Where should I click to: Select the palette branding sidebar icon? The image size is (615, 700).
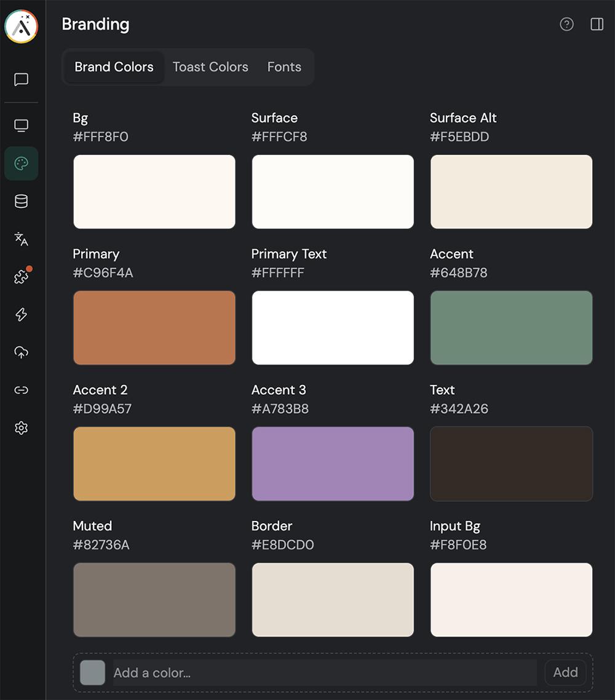click(22, 164)
